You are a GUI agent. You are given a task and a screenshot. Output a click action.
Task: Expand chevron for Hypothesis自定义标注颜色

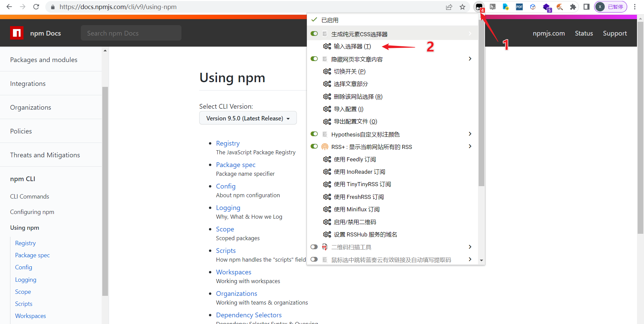tap(470, 134)
